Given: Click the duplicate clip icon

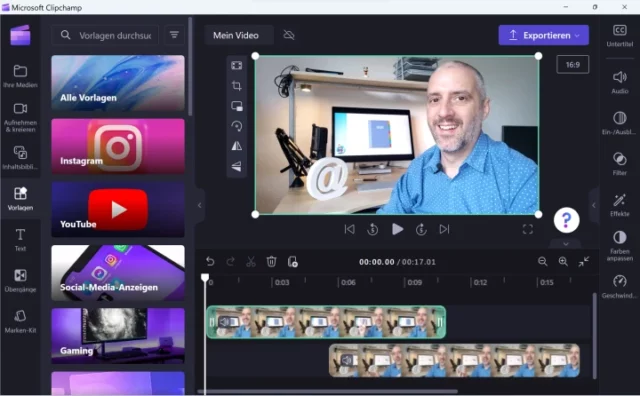Looking at the screenshot, I should click(x=292, y=261).
